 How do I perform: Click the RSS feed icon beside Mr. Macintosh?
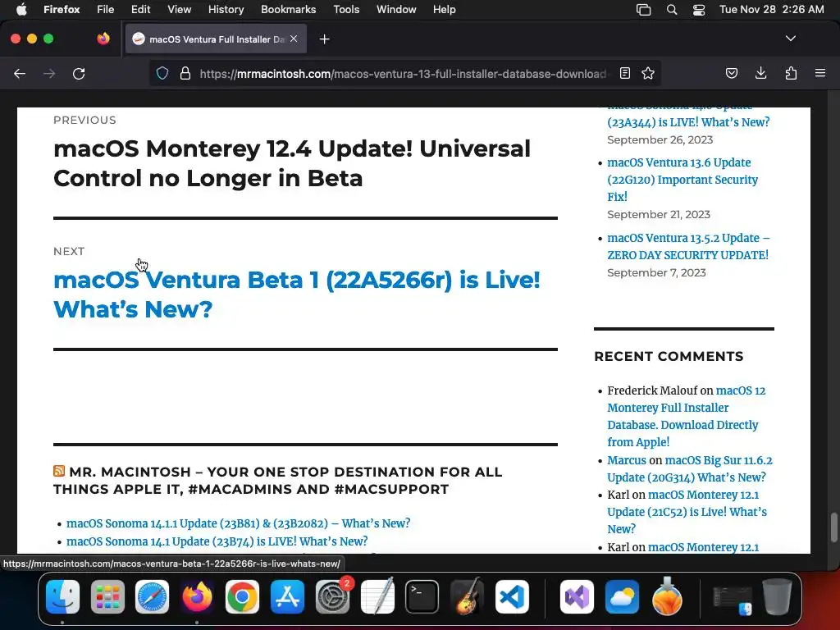[x=59, y=471]
